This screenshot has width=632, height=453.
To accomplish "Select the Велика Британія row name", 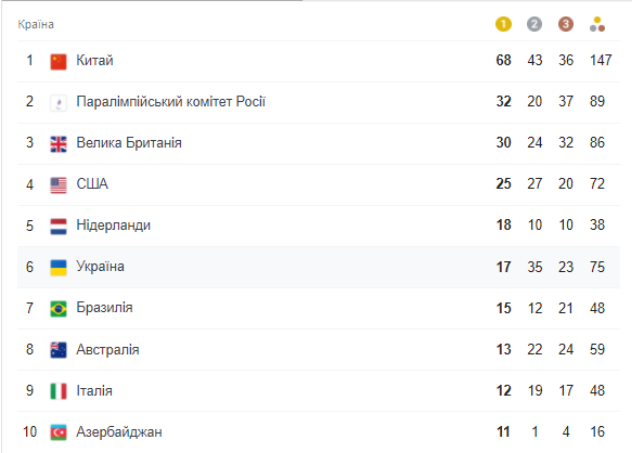I will click(129, 143).
